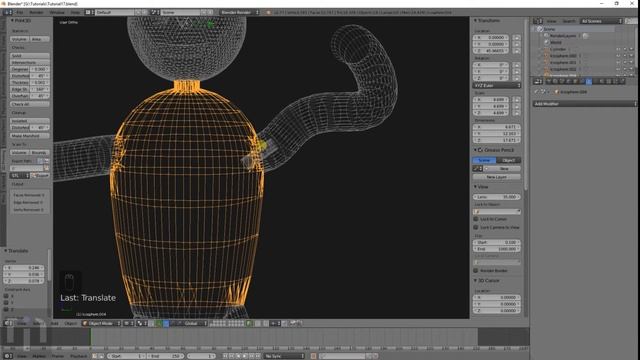The height and width of the screenshot is (360, 640).
Task: Play the animation forward
Action: pos(246,356)
